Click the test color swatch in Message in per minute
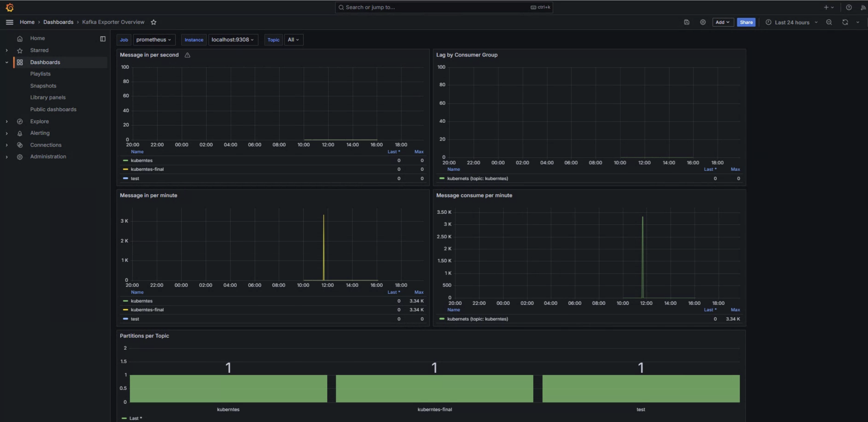The height and width of the screenshot is (422, 868). 126,319
